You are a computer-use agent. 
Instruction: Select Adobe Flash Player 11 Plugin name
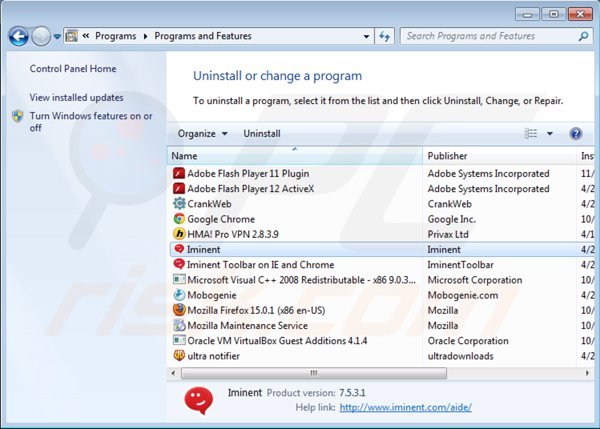248,173
